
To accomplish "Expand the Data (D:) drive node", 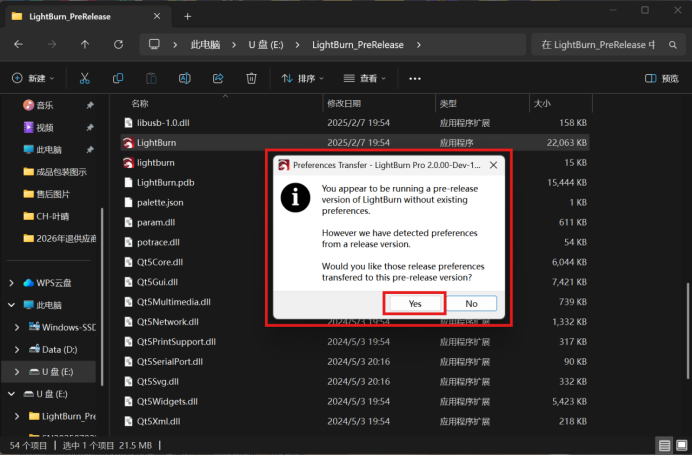I will tap(17, 349).
